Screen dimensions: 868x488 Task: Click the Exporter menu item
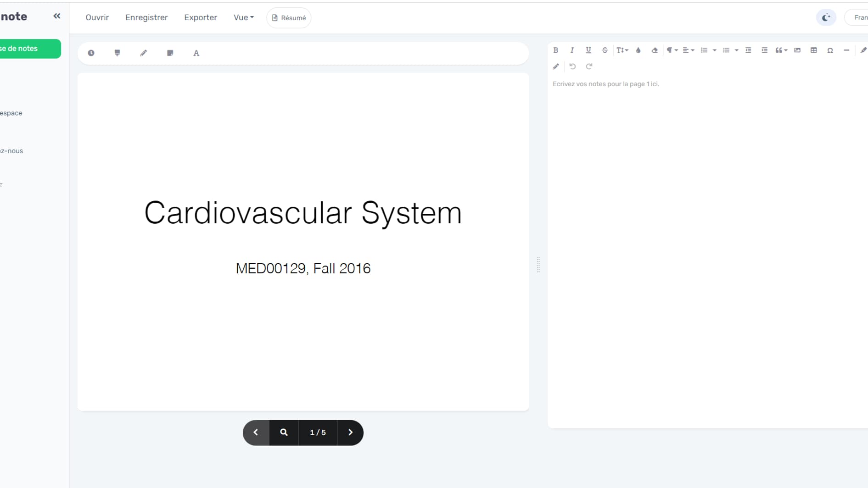coord(200,18)
